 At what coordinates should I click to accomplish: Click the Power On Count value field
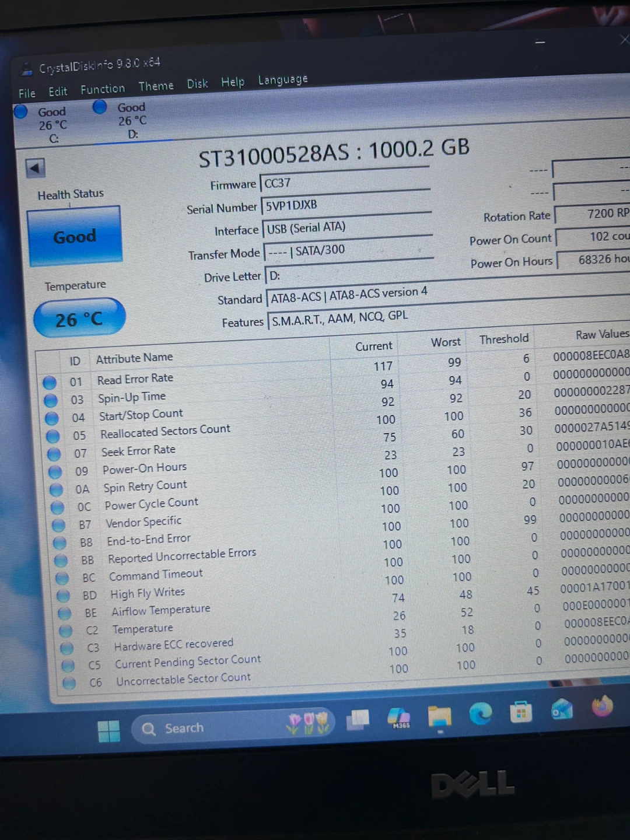coord(593,236)
